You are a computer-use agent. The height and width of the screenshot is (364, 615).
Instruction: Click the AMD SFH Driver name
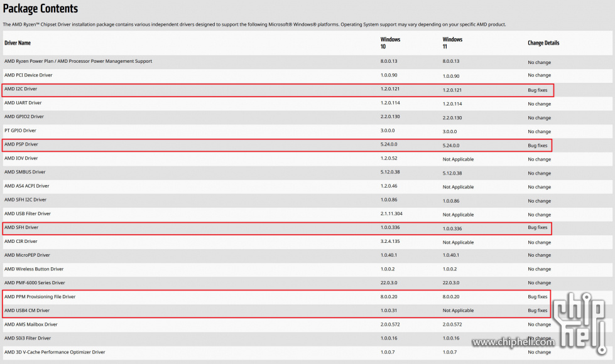[x=21, y=227]
